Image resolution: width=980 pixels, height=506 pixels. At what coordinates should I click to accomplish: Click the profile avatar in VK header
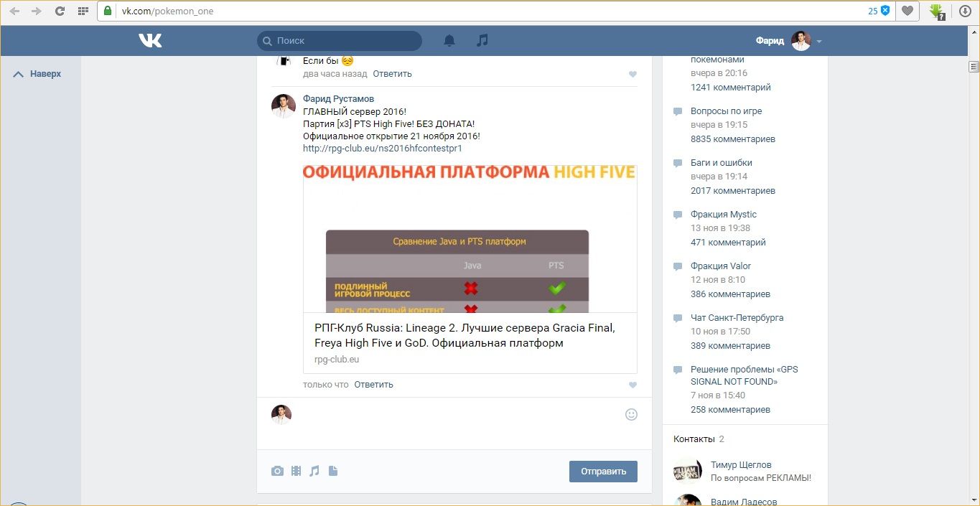click(x=801, y=41)
